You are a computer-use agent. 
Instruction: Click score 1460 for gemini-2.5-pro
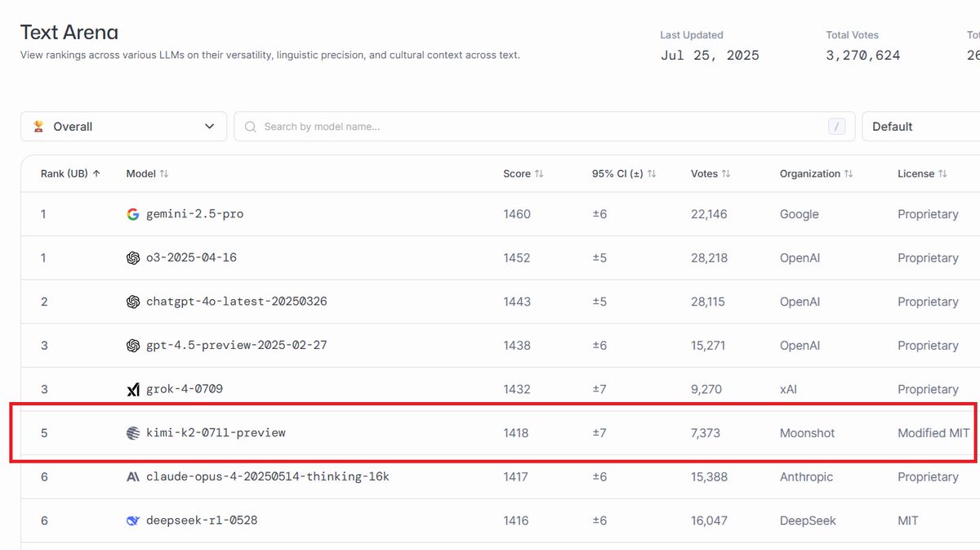(x=517, y=214)
